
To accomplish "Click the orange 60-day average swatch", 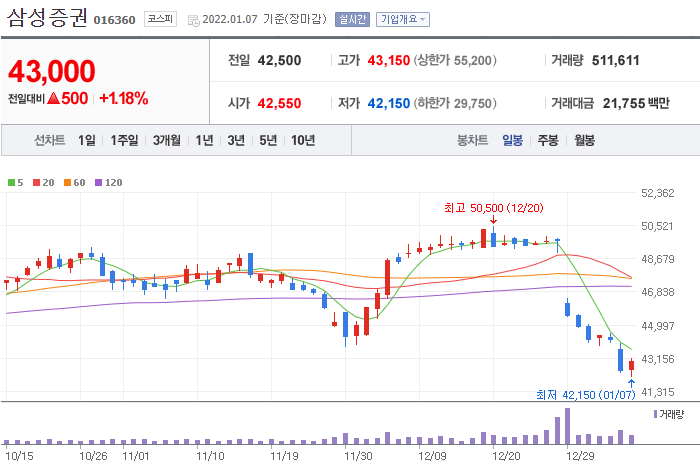I will (67, 183).
